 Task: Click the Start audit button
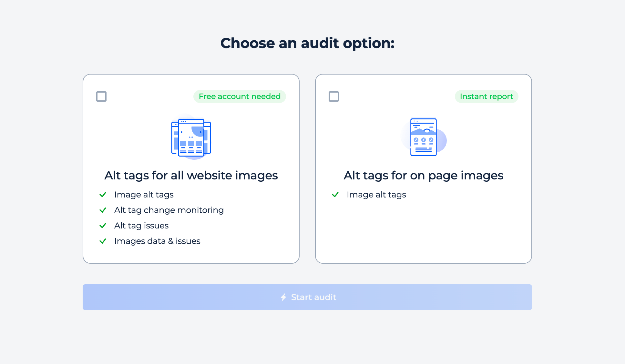tap(307, 297)
